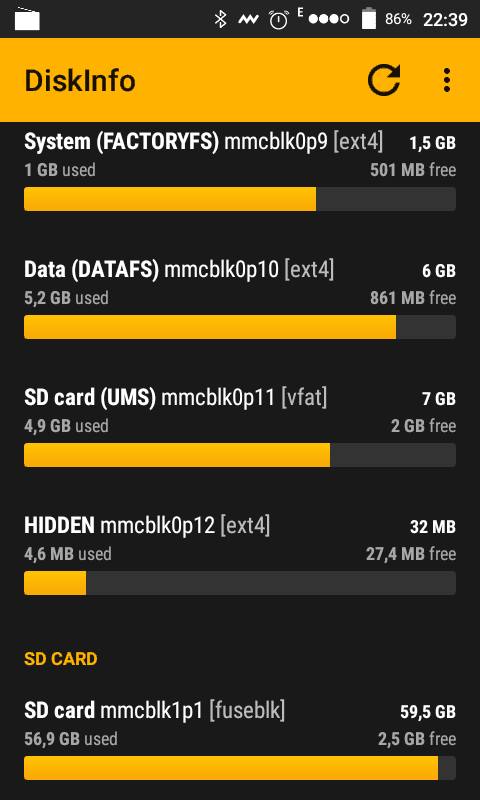Tap the battery icon in status bar
Image resolution: width=480 pixels, height=800 pixels.
[369, 19]
